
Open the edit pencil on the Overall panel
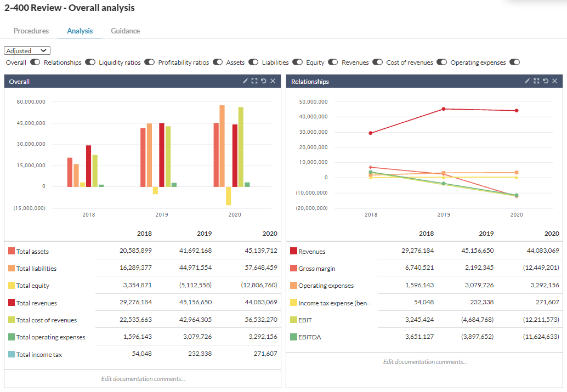pos(245,81)
